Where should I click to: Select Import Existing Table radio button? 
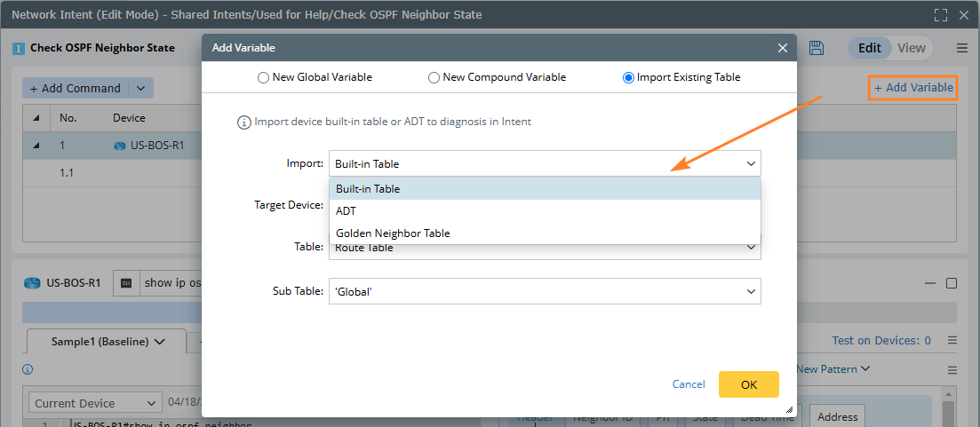(x=628, y=77)
